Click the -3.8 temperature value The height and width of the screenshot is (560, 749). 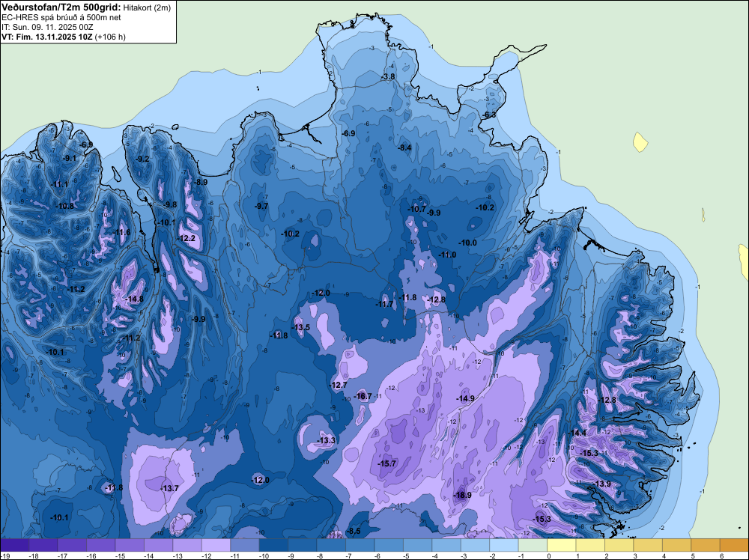[x=388, y=76]
